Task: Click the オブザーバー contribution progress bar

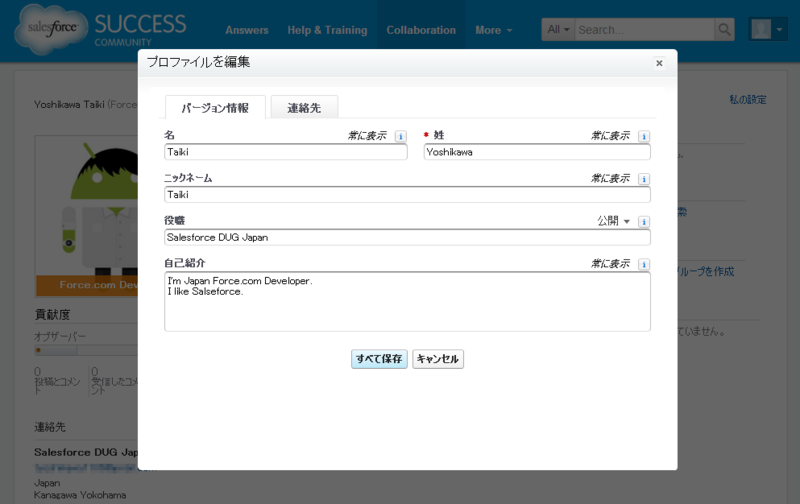Action: tap(86, 350)
